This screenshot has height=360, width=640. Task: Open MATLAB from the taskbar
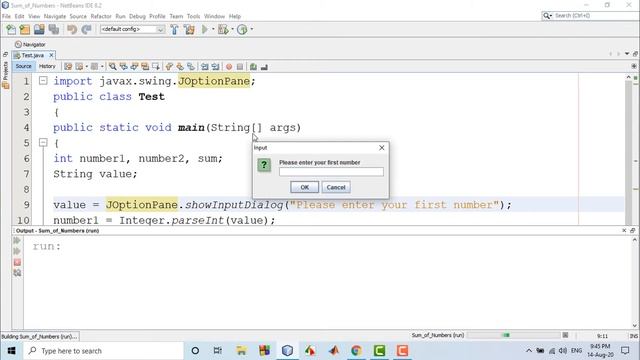[333, 351]
